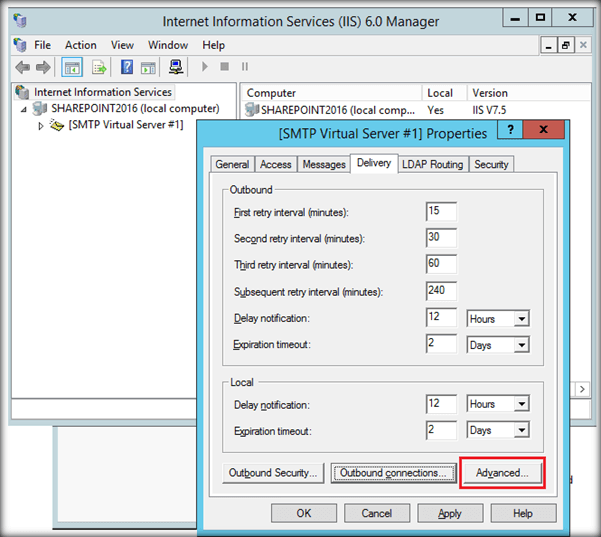The width and height of the screenshot is (601, 537).
Task: Sort by the Version column header
Action: [x=529, y=93]
